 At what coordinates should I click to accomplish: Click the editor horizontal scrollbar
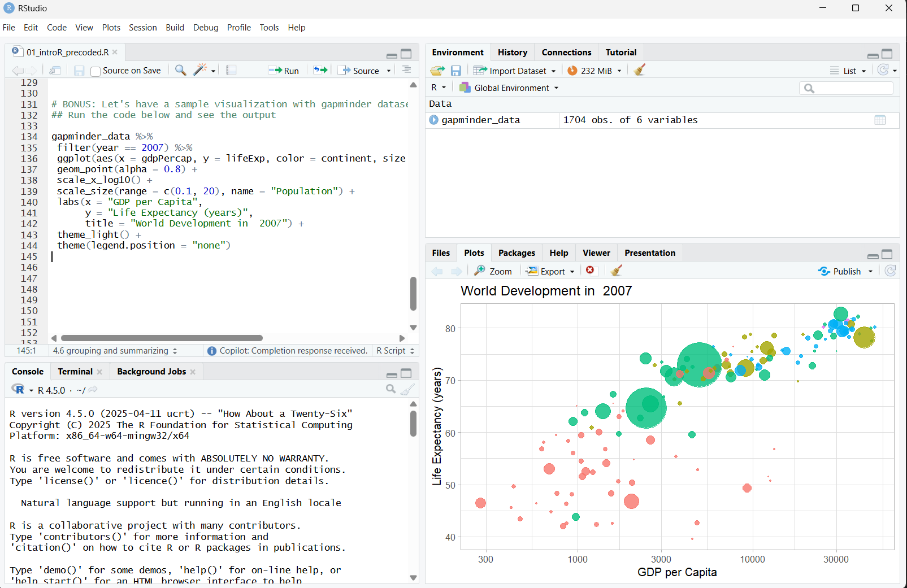pos(162,338)
